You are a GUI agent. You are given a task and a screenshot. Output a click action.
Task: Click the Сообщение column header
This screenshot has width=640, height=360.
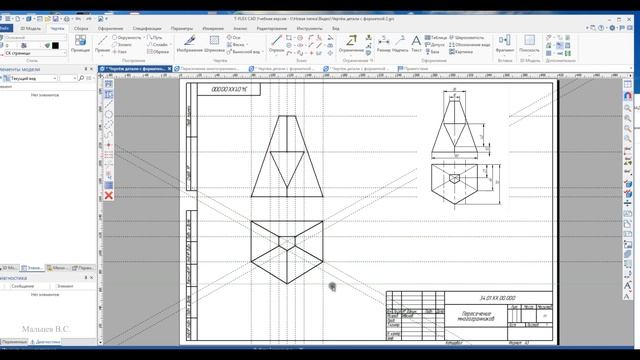[x=22, y=286]
